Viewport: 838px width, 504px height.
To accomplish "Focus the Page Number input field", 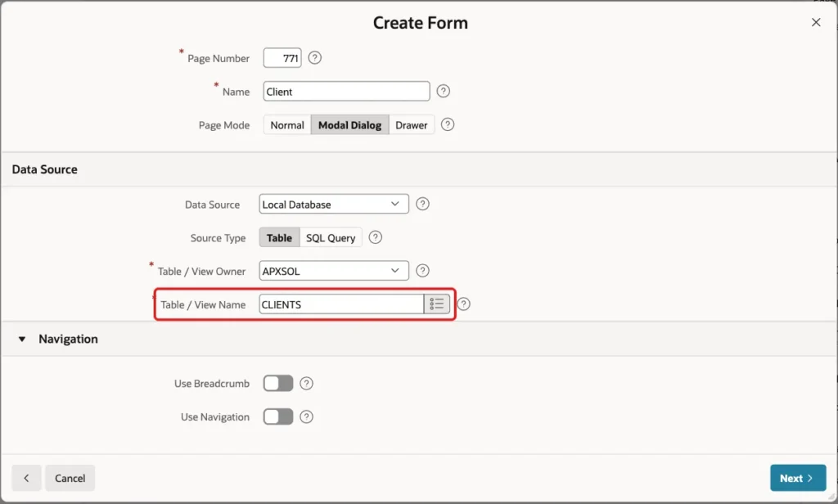I will [x=282, y=58].
